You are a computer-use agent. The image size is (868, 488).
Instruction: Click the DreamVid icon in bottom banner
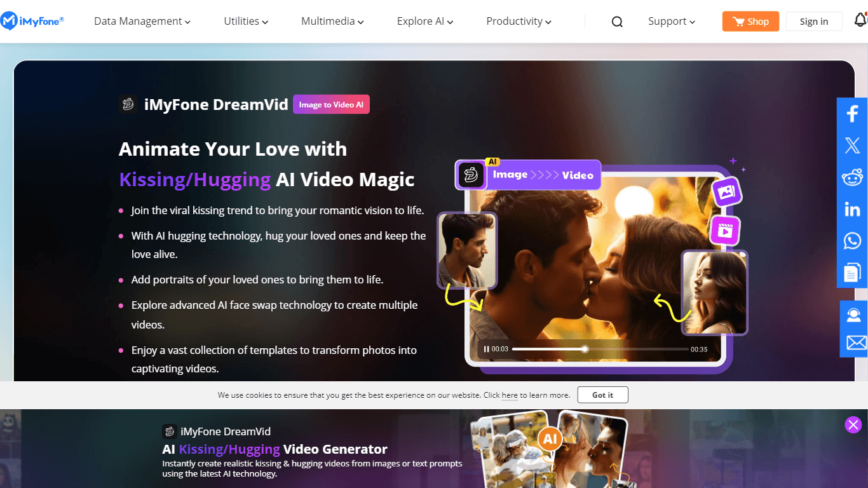point(169,431)
